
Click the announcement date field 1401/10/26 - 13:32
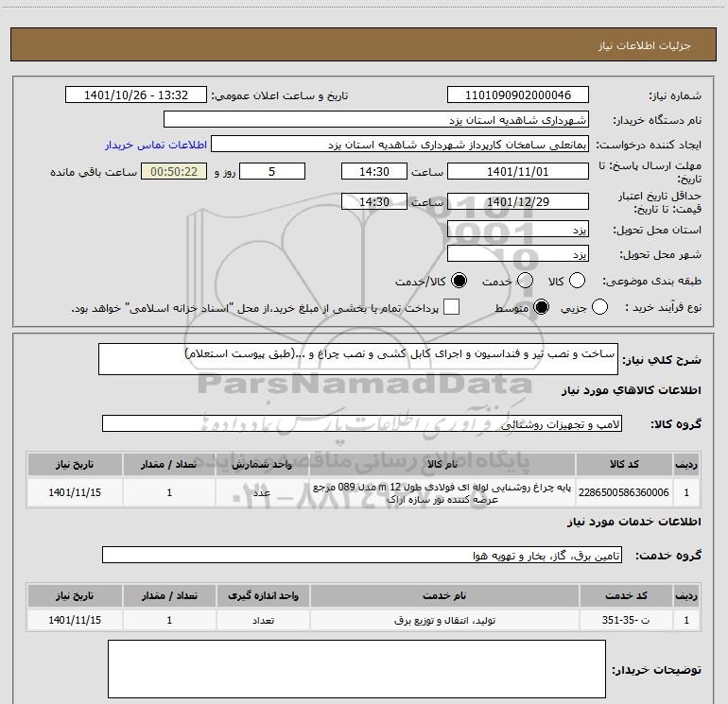point(136,95)
